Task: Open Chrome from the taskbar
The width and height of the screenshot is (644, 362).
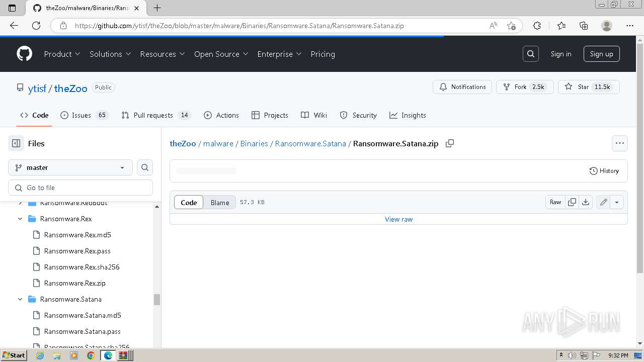Action: pos(91,355)
